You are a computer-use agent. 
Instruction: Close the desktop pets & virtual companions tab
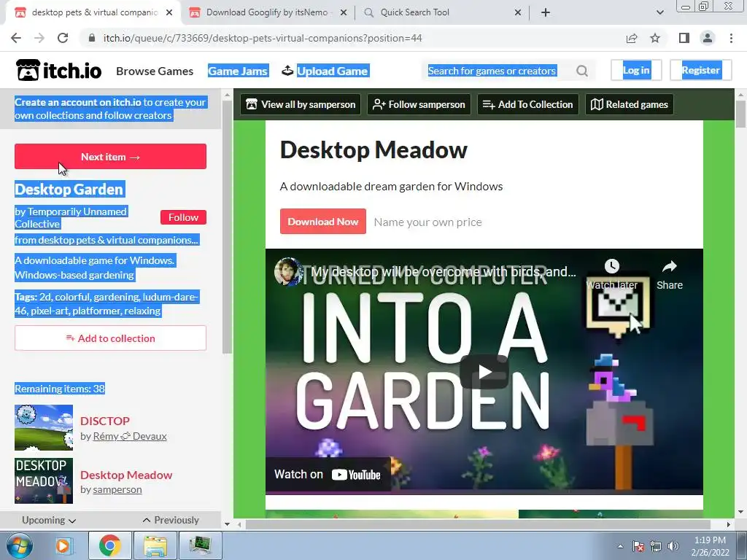point(169,13)
